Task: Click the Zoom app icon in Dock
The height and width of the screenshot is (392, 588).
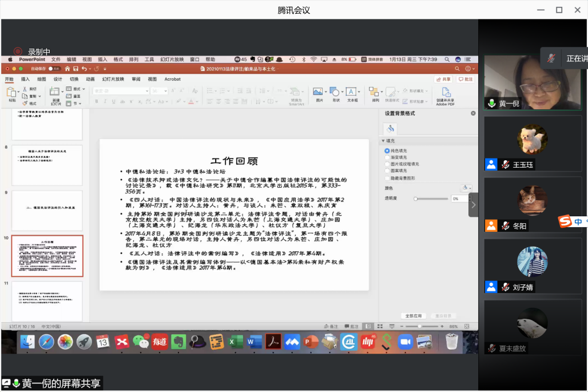Action: point(406,342)
